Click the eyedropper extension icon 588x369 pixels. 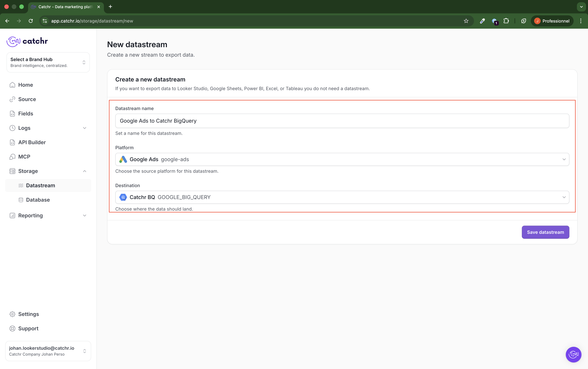pos(482,21)
